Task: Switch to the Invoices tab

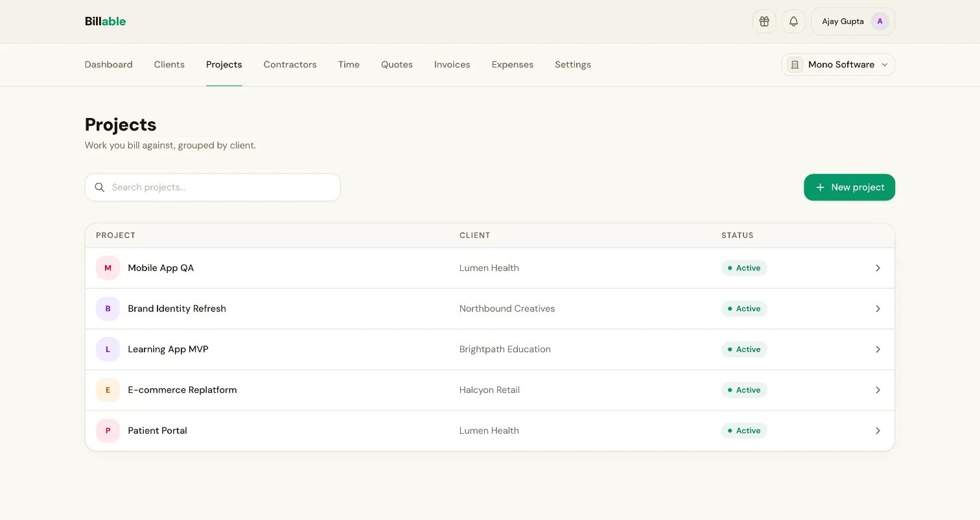Action: click(452, 65)
